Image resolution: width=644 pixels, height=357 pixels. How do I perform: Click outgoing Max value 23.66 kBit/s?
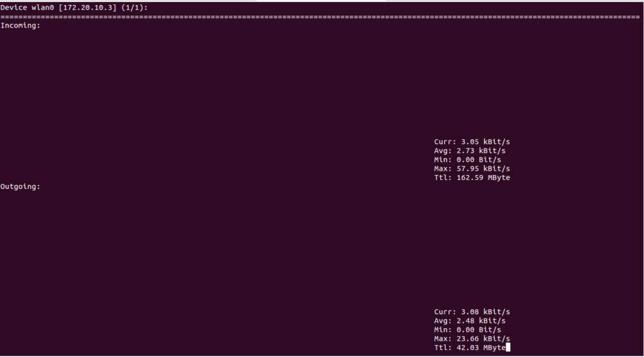coord(483,339)
